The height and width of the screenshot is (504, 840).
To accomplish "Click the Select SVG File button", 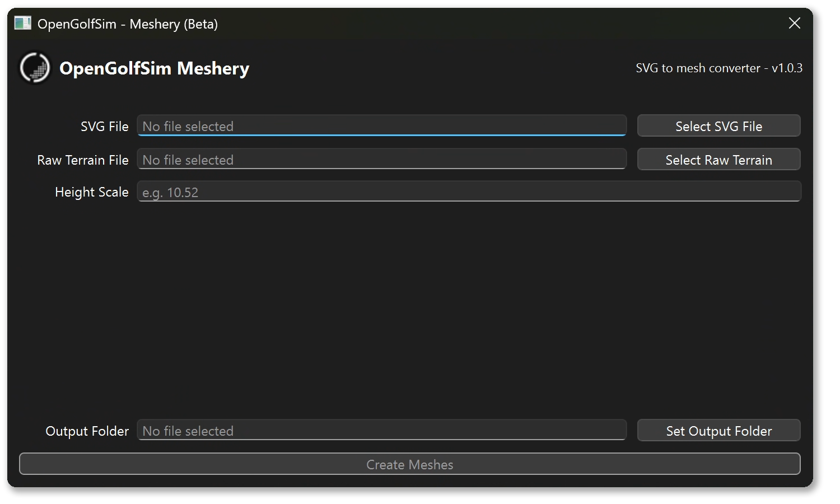I will 718,126.
